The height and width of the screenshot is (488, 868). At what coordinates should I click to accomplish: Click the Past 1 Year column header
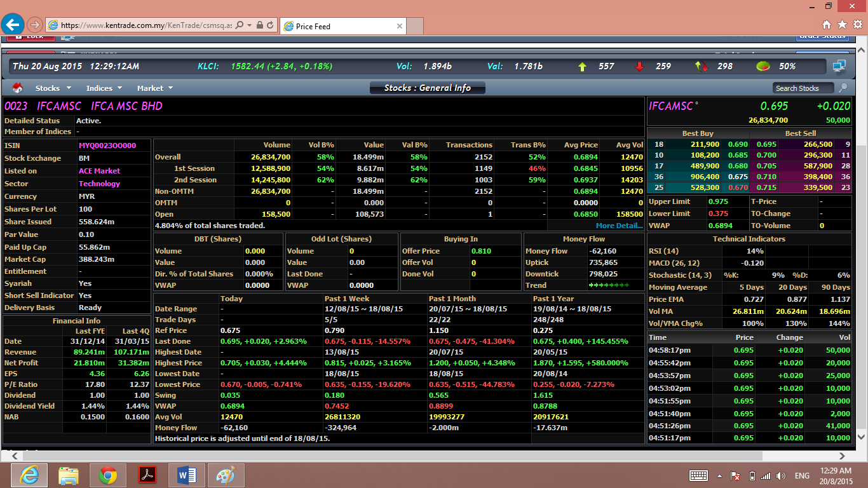(x=553, y=299)
